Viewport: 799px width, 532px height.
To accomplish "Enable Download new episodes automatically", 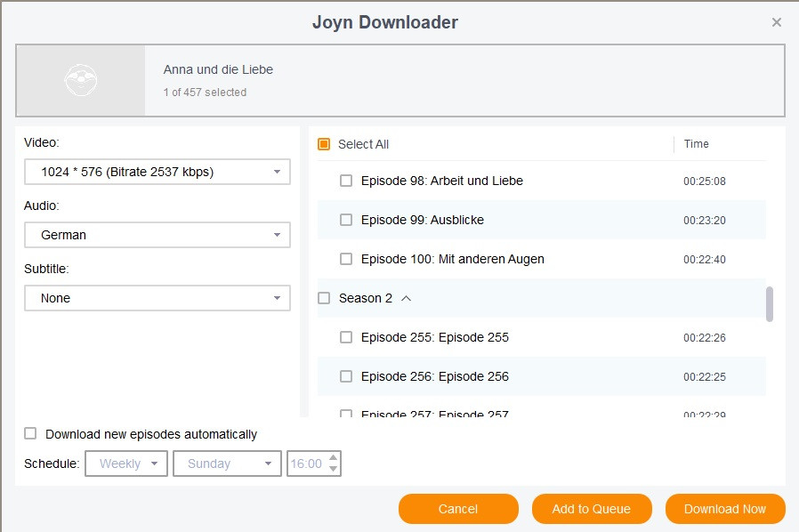I will 30,433.
